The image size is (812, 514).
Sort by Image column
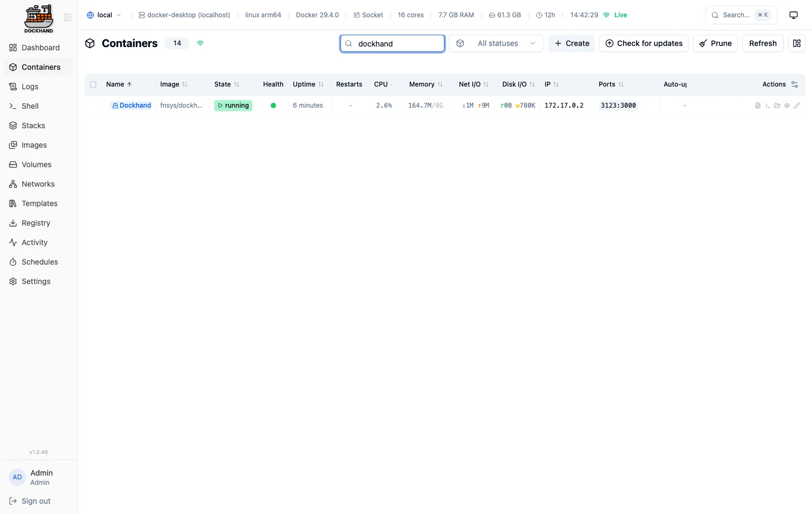click(x=174, y=84)
